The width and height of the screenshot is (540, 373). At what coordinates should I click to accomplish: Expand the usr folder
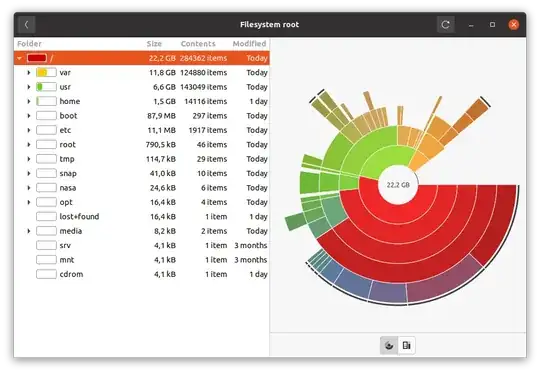pos(29,87)
